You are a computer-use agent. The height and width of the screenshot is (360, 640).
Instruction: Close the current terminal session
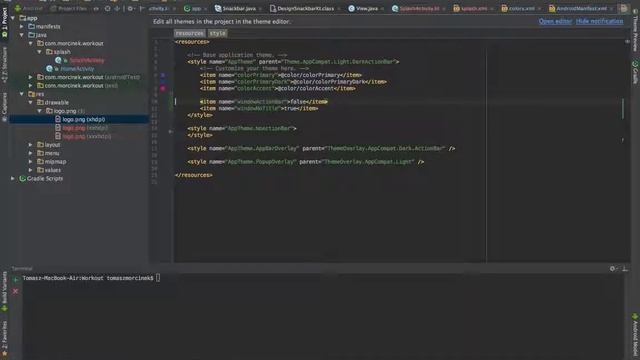(16, 291)
